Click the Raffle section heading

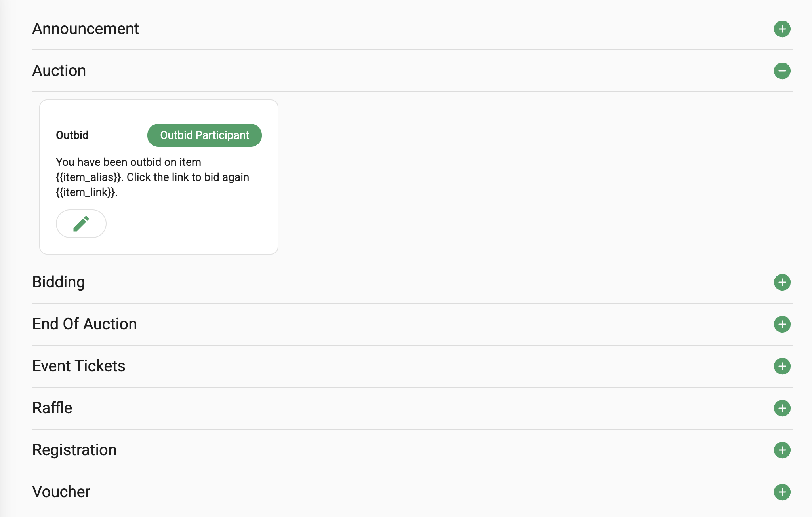(52, 408)
